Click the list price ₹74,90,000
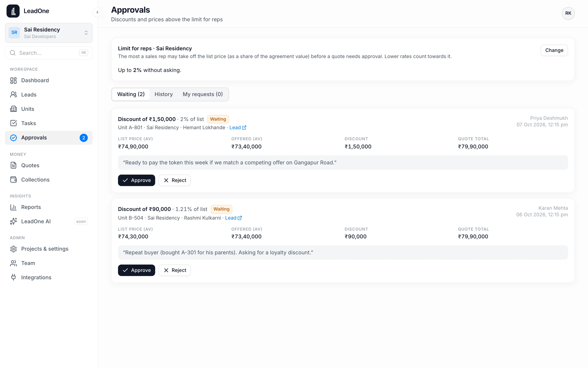Image resolution: width=588 pixels, height=368 pixels. pyautogui.click(x=133, y=147)
